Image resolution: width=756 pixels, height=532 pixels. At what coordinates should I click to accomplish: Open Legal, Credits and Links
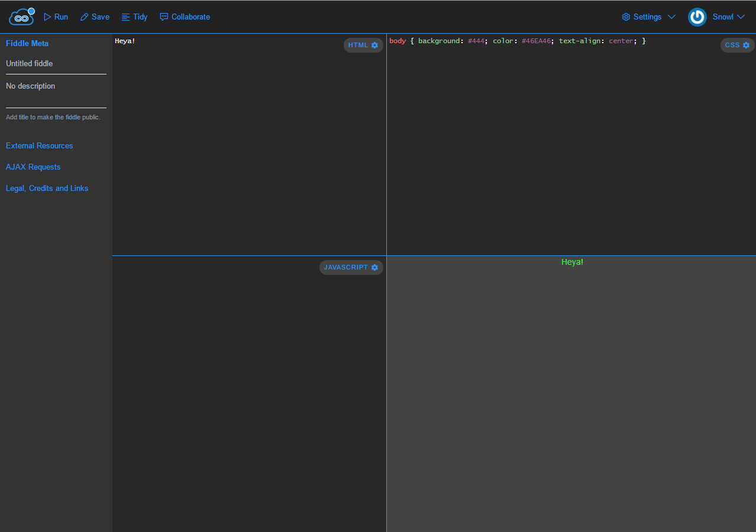coord(47,188)
